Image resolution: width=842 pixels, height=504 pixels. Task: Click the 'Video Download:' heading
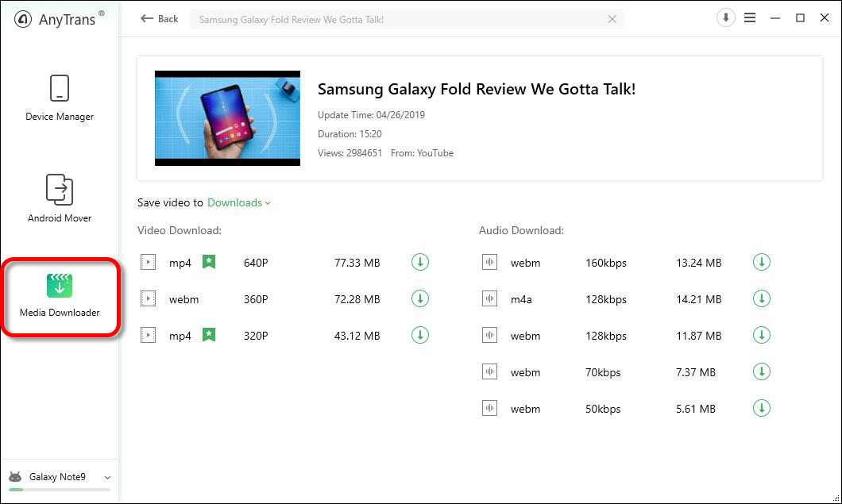tap(180, 231)
